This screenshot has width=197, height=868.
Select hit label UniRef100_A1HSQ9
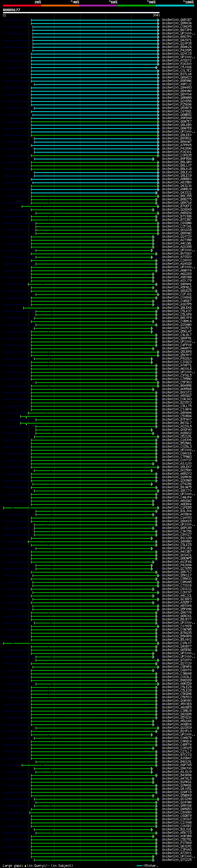tap(177, 264)
